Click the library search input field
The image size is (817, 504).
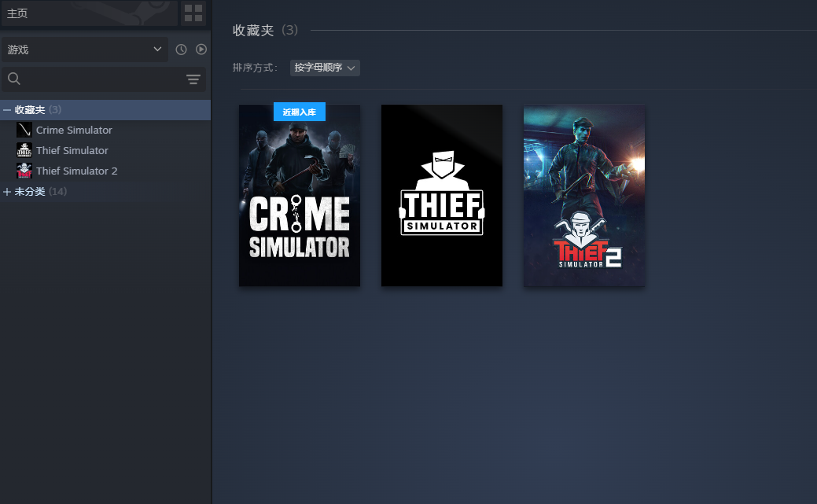tap(103, 79)
